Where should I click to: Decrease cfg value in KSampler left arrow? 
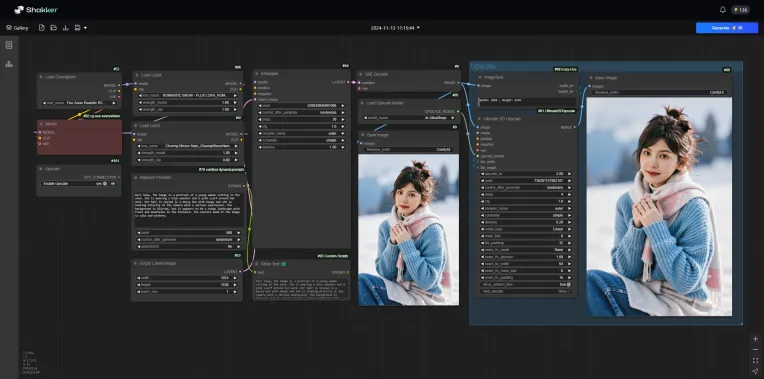[261, 126]
